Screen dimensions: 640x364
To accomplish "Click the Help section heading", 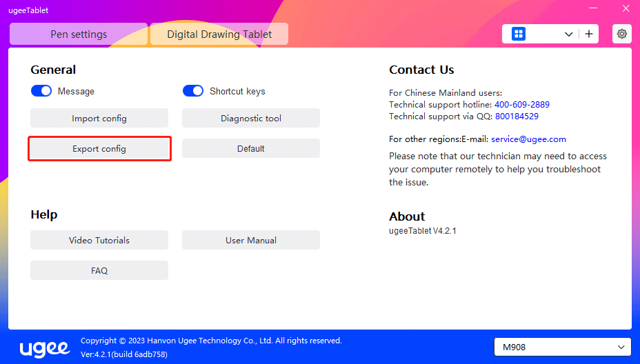I will click(44, 214).
